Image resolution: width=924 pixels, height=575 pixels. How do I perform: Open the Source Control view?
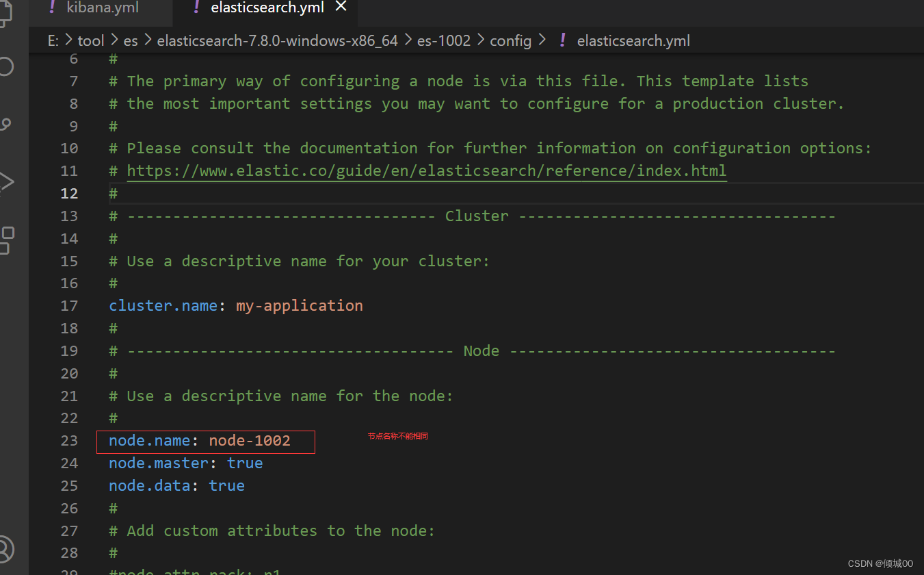[x=6, y=125]
